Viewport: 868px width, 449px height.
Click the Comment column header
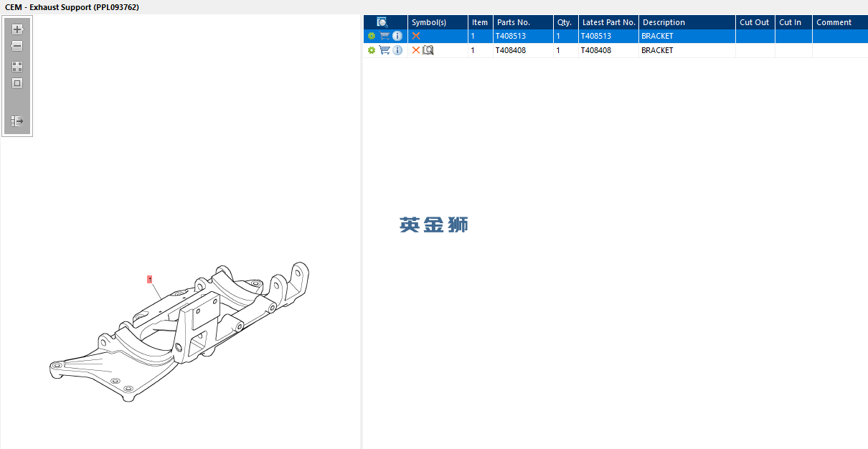coord(840,22)
